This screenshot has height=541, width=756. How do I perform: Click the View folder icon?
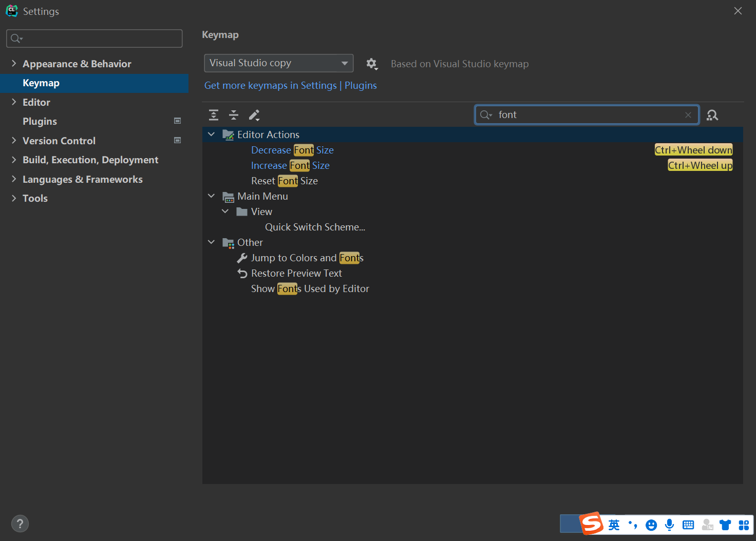242,212
